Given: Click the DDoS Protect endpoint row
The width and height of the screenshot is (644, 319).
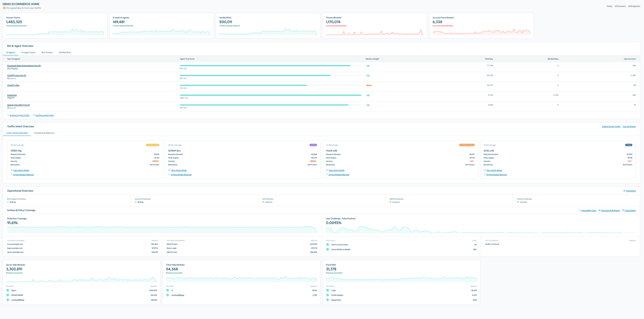Looking at the screenshot, I should [x=242, y=244].
